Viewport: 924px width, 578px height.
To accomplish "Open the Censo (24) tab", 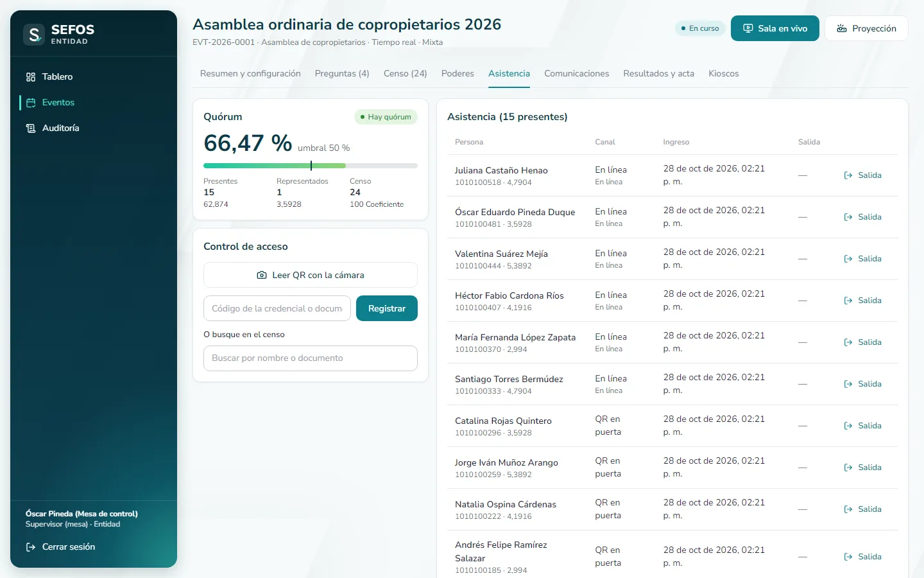I will click(x=406, y=74).
